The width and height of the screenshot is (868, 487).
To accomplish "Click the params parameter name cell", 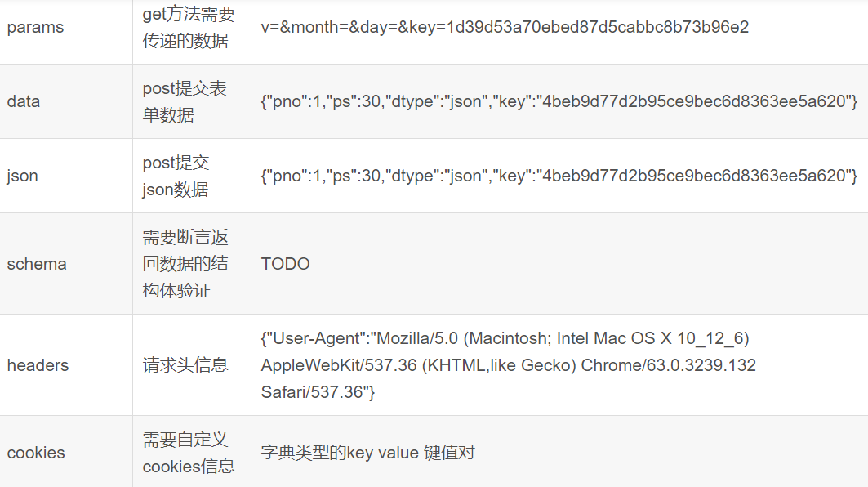I will click(x=35, y=27).
